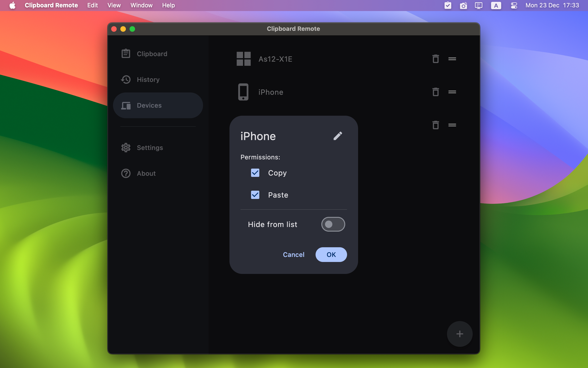Click the Windows logo icon beside As12-X1E
588x368 pixels.
click(x=243, y=59)
